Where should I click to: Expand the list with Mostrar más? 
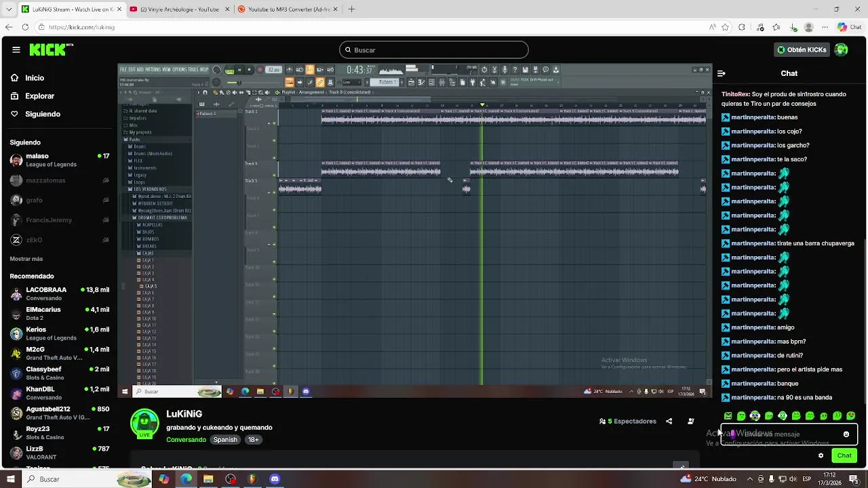click(26, 259)
